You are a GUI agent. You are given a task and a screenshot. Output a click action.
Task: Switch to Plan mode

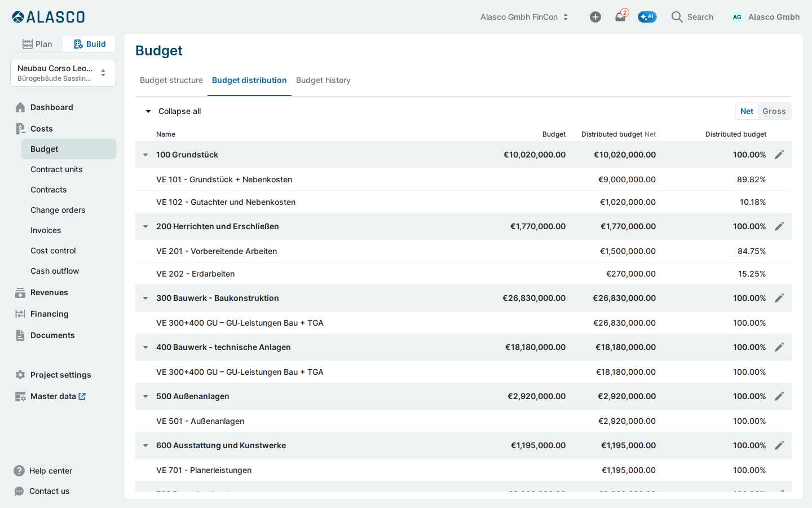point(37,44)
